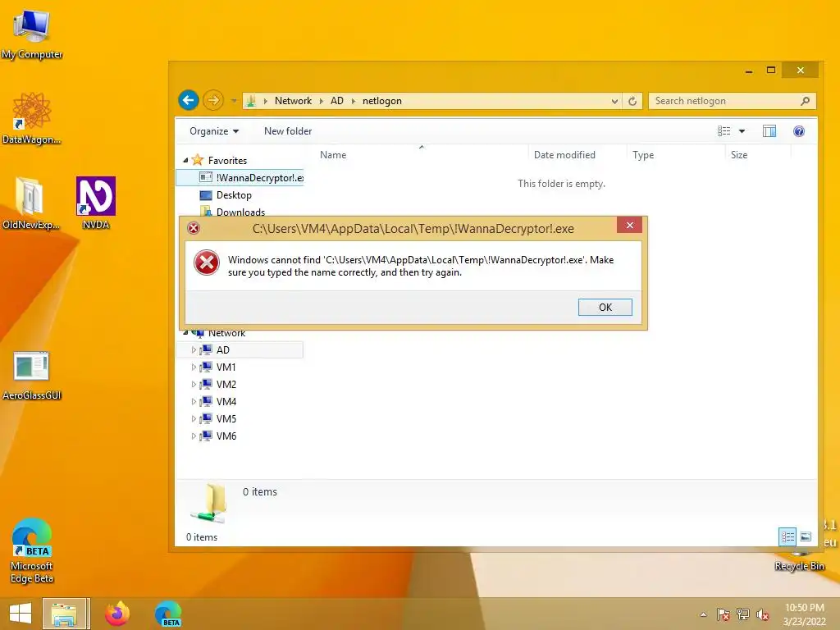This screenshot has width=840, height=630.
Task: Click AD in the address breadcrumb
Action: [337, 101]
